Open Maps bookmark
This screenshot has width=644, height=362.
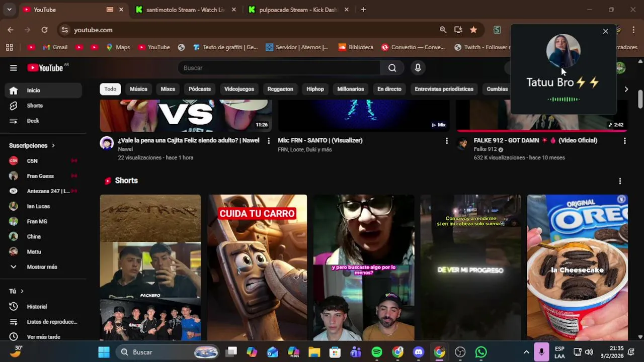click(118, 47)
